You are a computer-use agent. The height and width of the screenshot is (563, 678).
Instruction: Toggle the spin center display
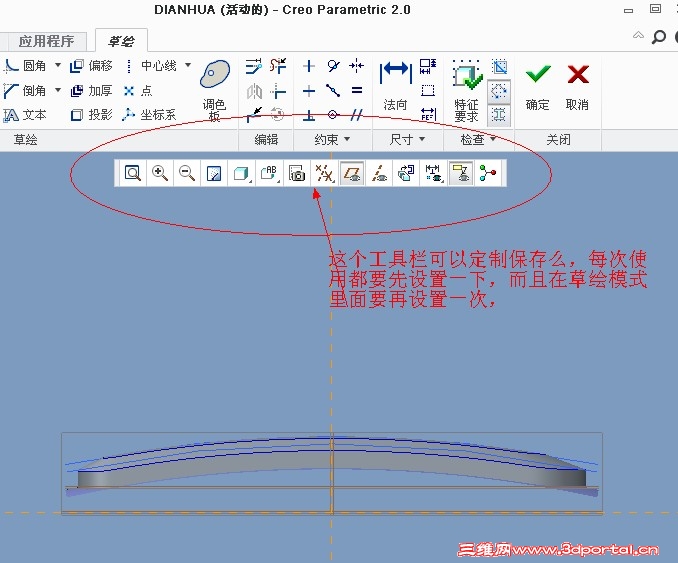(488, 173)
